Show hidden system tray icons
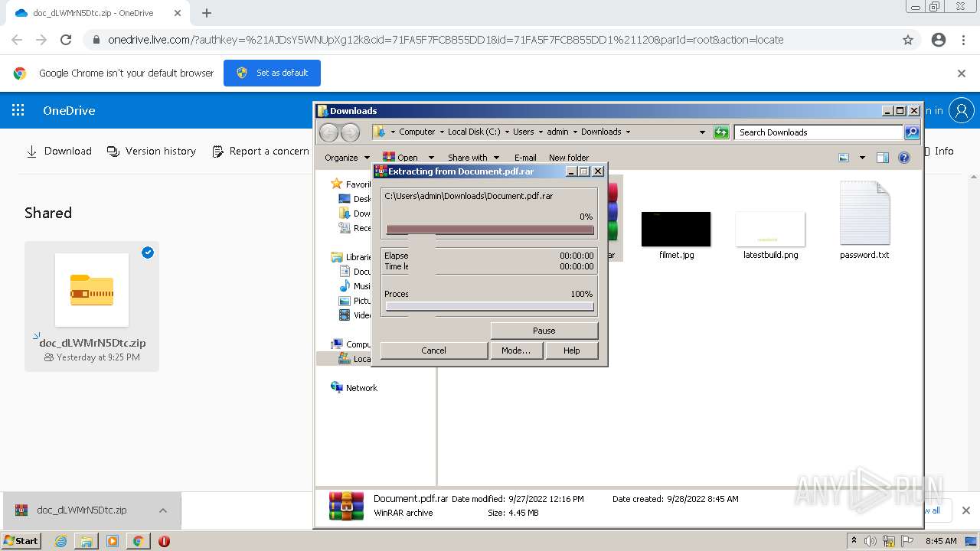980x551 pixels. (854, 541)
